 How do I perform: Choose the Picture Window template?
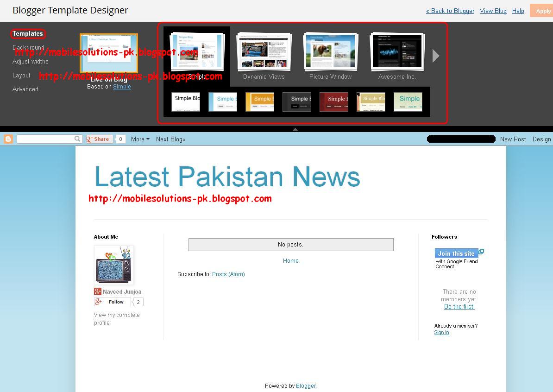click(x=331, y=52)
